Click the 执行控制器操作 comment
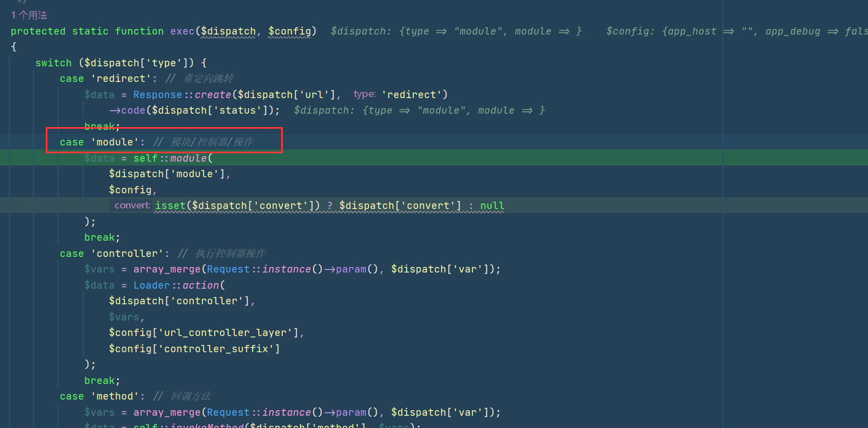This screenshot has height=428, width=868. tap(230, 254)
